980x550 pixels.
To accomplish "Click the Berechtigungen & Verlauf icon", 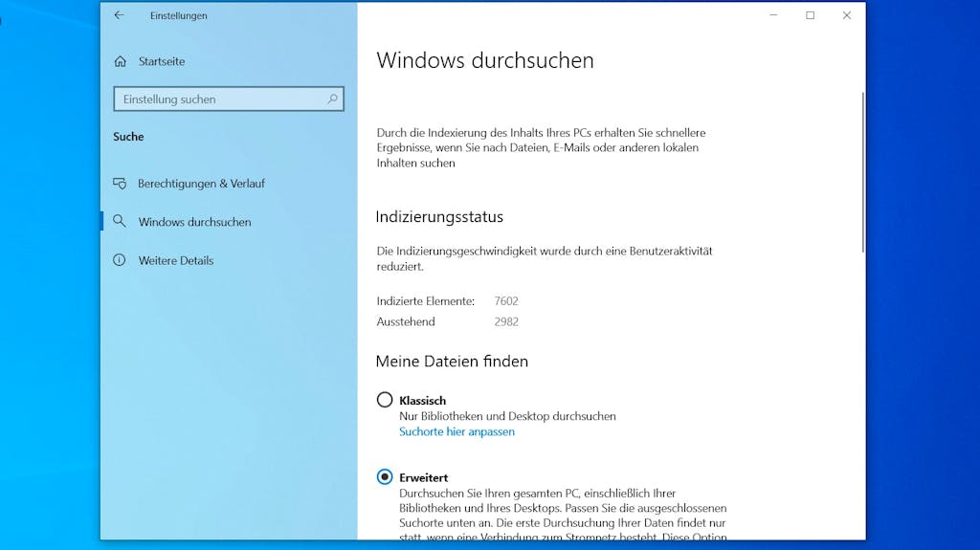I will [120, 183].
